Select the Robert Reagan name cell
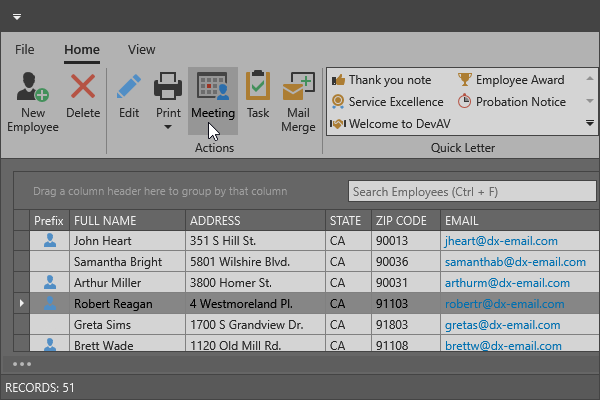Image resolution: width=600 pixels, height=400 pixels. [x=127, y=304]
